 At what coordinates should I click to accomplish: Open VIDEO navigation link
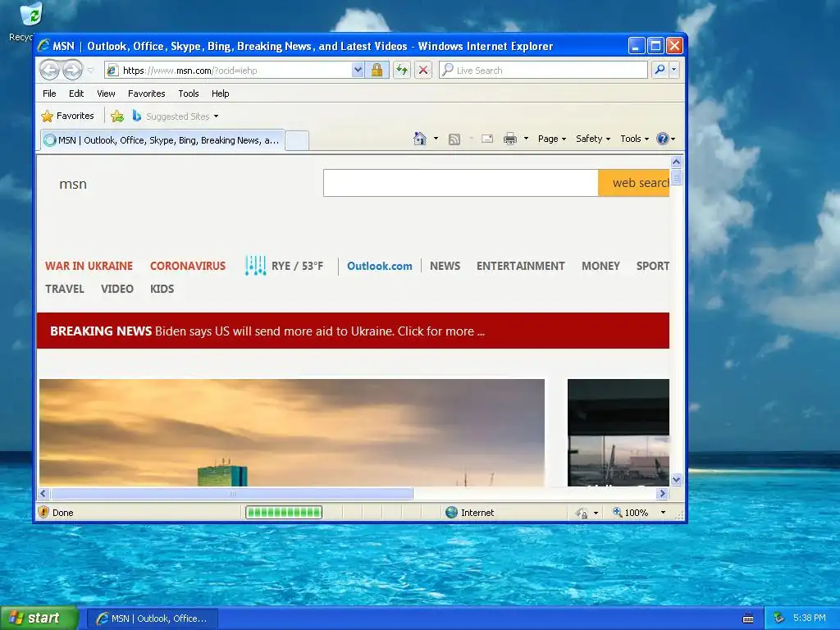116,289
